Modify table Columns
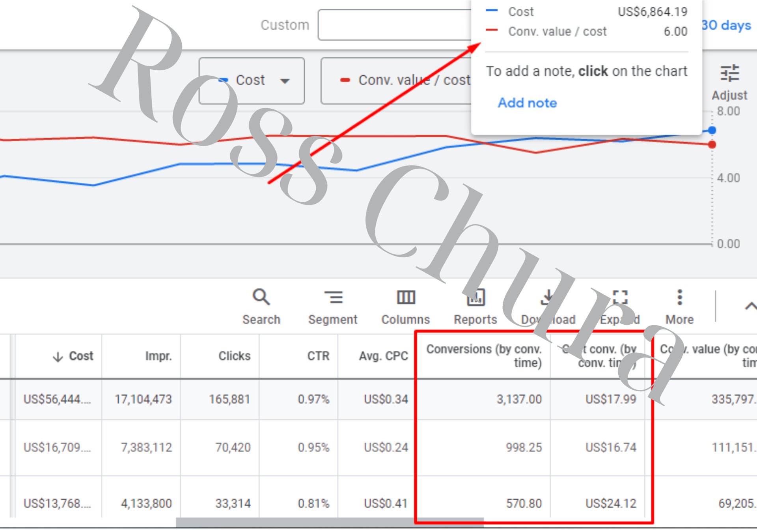This screenshot has width=757, height=532. (405, 307)
